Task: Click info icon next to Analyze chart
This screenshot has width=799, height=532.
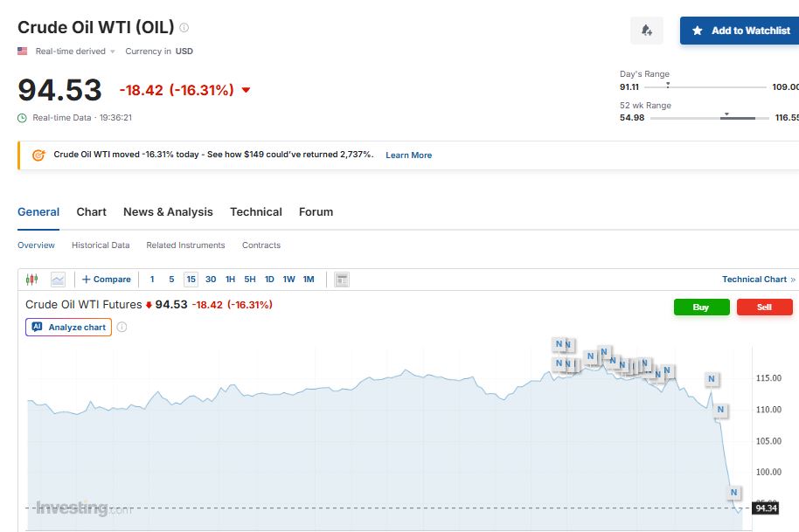Action: [122, 328]
